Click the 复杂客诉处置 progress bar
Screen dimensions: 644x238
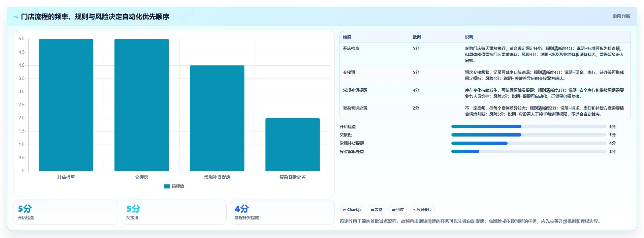coord(529,151)
